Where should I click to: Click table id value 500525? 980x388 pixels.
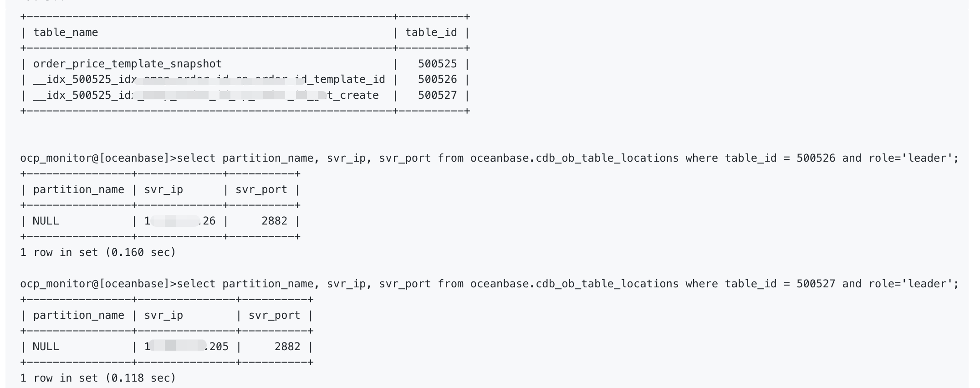point(437,64)
